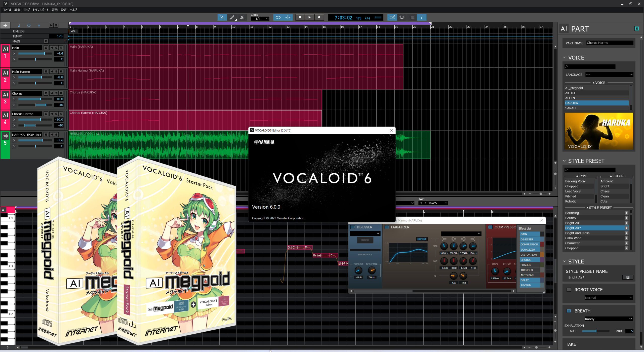Toggle the DE-ESSER enable checkbox
The height and width of the screenshot is (352, 644).
(x=353, y=227)
